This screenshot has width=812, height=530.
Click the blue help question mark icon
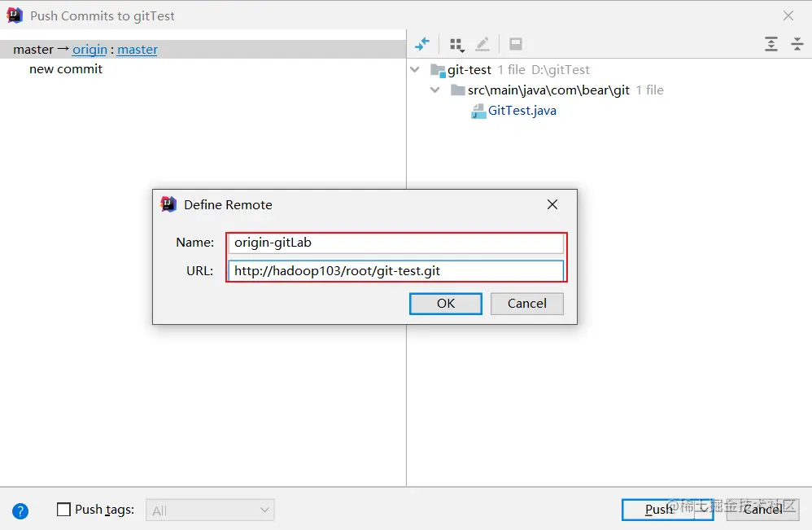20,510
